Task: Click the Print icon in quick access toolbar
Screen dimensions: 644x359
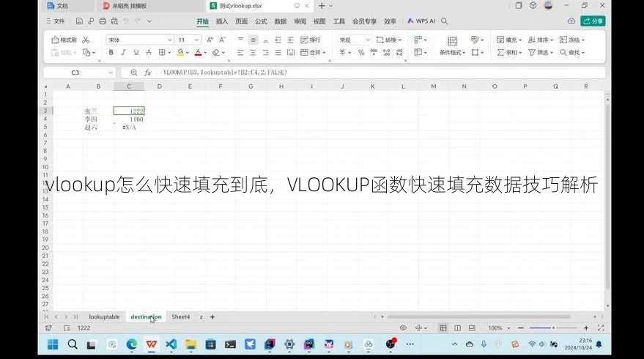Action: point(103,21)
